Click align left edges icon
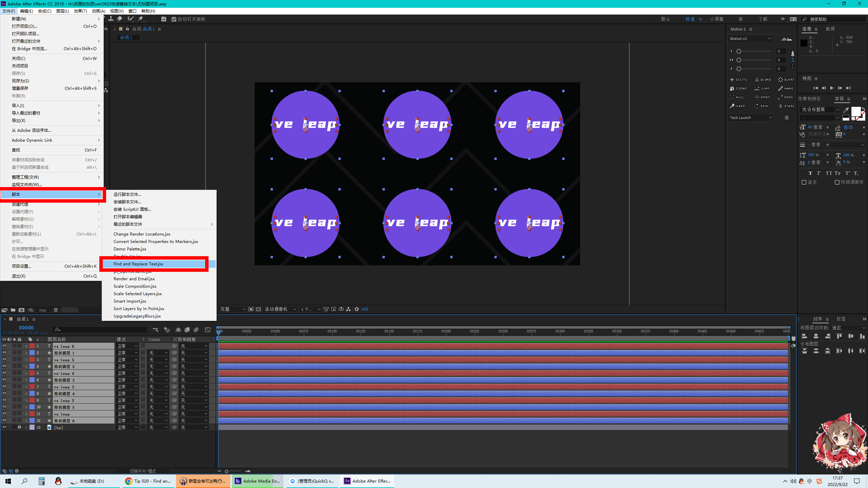 (804, 336)
